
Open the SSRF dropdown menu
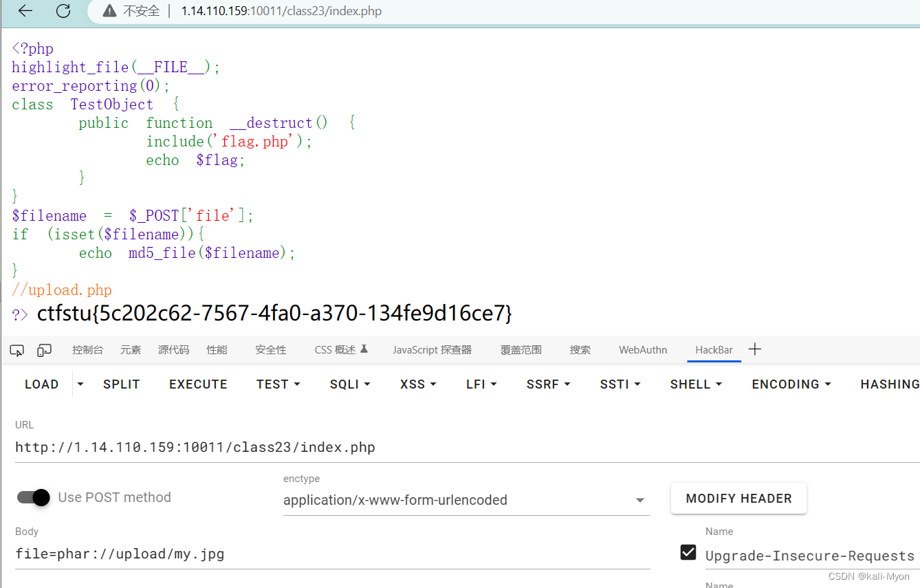pyautogui.click(x=548, y=384)
